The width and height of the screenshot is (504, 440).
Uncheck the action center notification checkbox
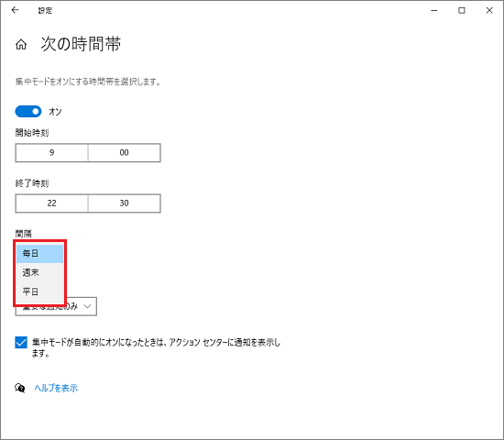point(21,343)
